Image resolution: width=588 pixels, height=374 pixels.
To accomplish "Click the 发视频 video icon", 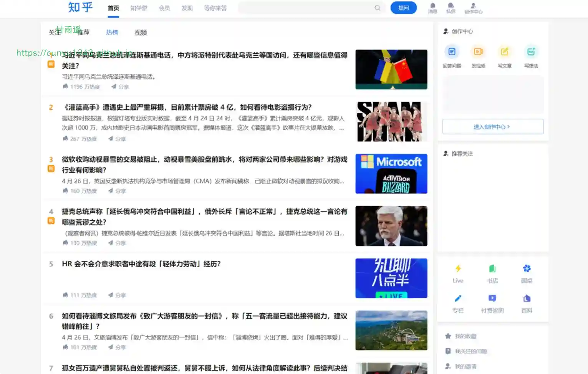I will tap(478, 52).
